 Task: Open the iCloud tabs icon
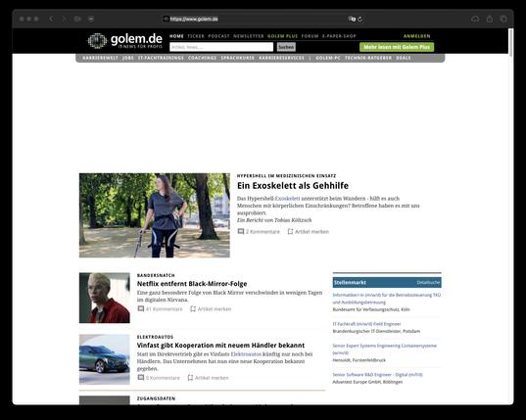coord(475,20)
